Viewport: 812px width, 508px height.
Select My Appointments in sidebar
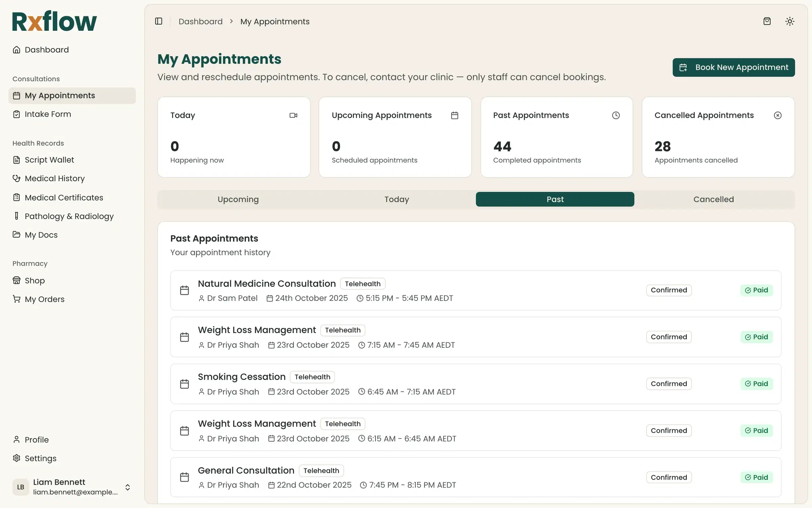(x=72, y=96)
